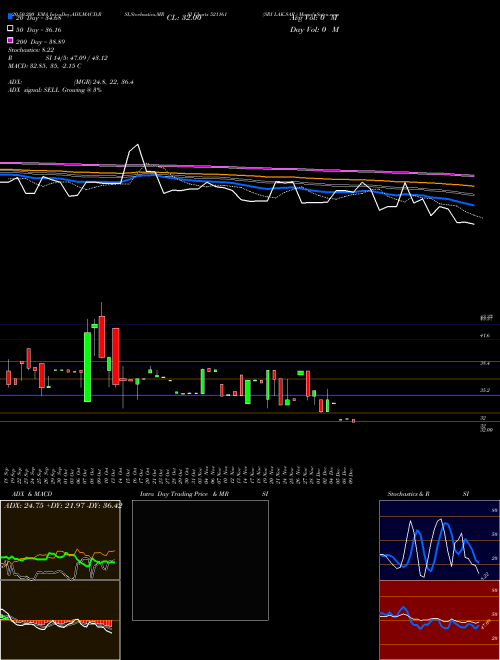The image size is (500, 660).
Task: Click the 'ADX signal: SELL' text
Action: 34,90
